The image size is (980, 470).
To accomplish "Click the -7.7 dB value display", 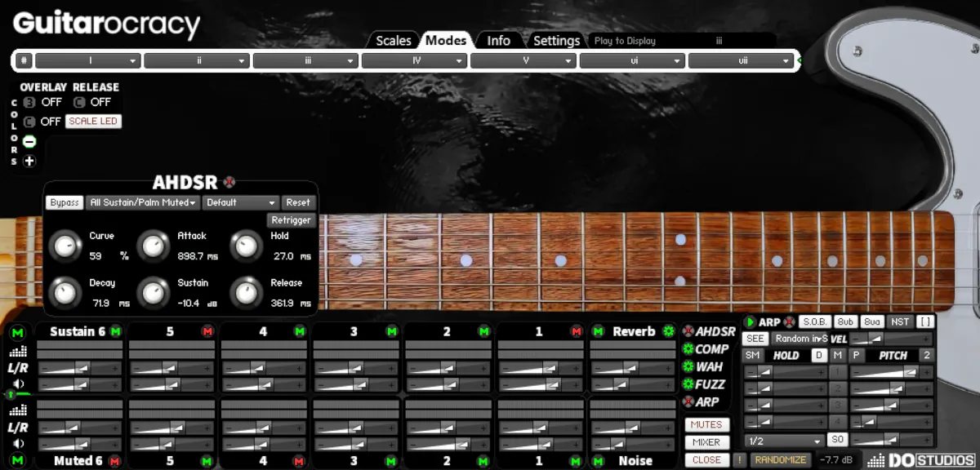I will pyautogui.click(x=838, y=459).
